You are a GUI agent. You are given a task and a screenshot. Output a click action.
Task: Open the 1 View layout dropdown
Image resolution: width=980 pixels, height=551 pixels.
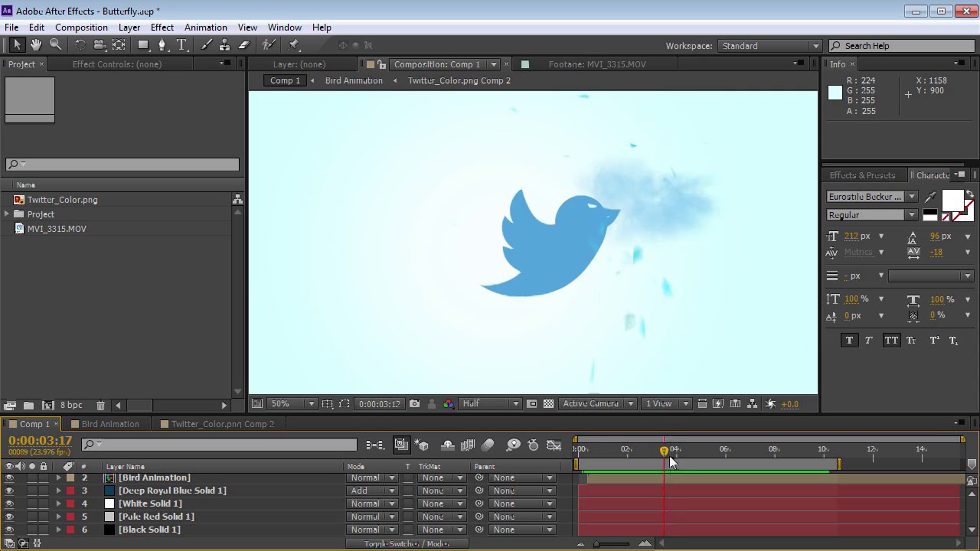(x=666, y=404)
